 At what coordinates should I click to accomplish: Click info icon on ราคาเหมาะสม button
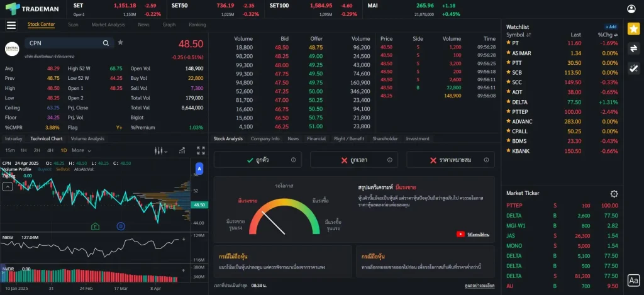pyautogui.click(x=486, y=160)
